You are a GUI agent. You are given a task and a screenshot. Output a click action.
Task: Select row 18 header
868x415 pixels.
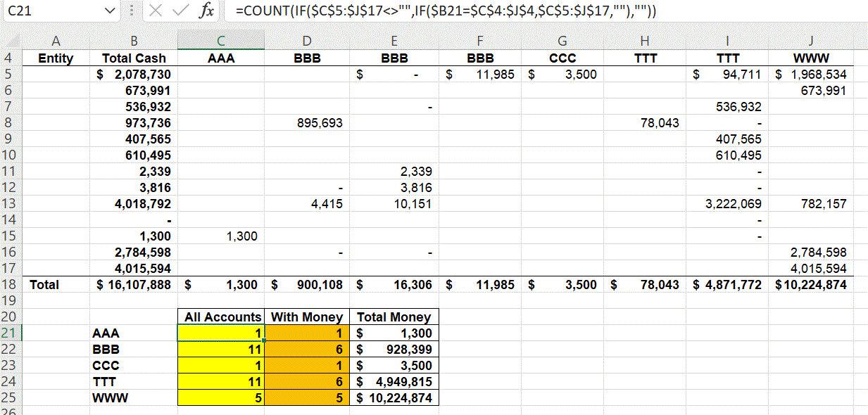point(11,285)
